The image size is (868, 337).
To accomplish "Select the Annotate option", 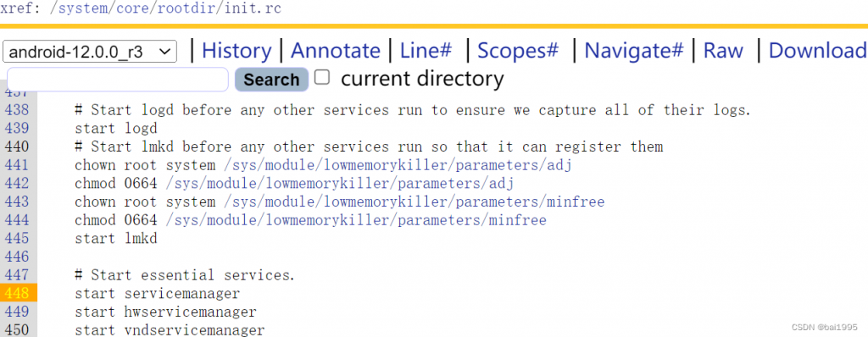I will (x=336, y=50).
